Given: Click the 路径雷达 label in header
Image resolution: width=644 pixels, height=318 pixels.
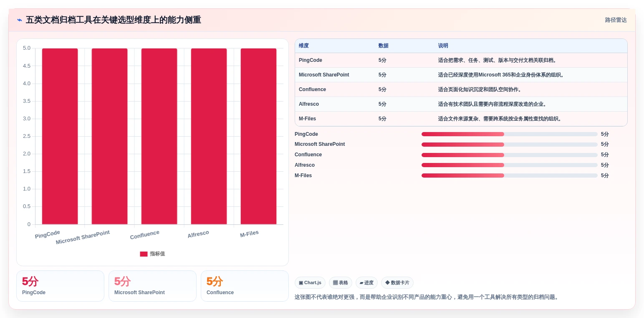Looking at the screenshot, I should coord(616,20).
